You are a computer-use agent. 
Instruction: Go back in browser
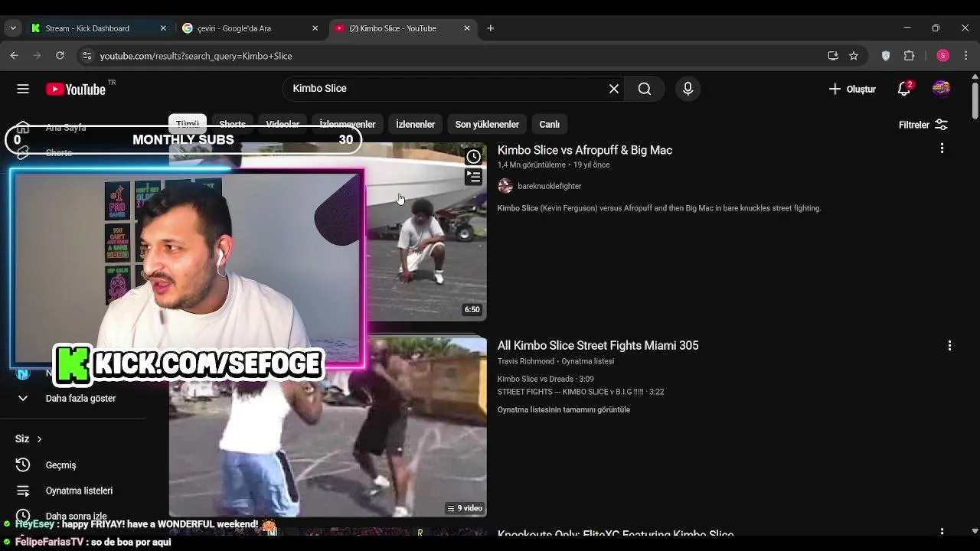click(14, 56)
